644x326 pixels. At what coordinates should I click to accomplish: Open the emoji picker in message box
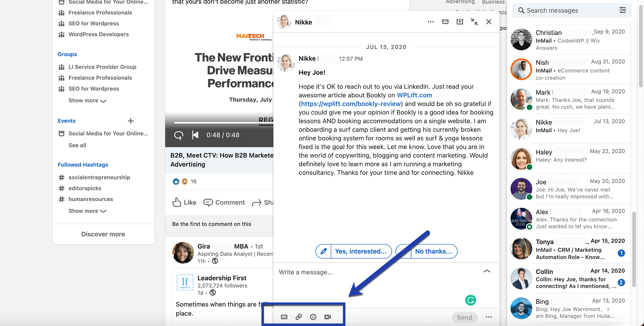(313, 317)
